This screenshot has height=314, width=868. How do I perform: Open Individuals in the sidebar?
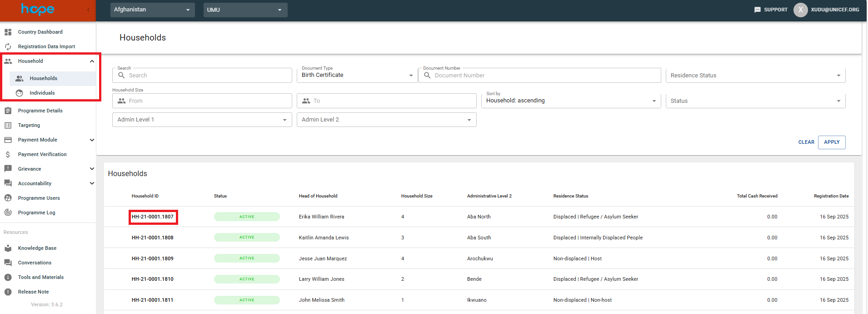(42, 93)
